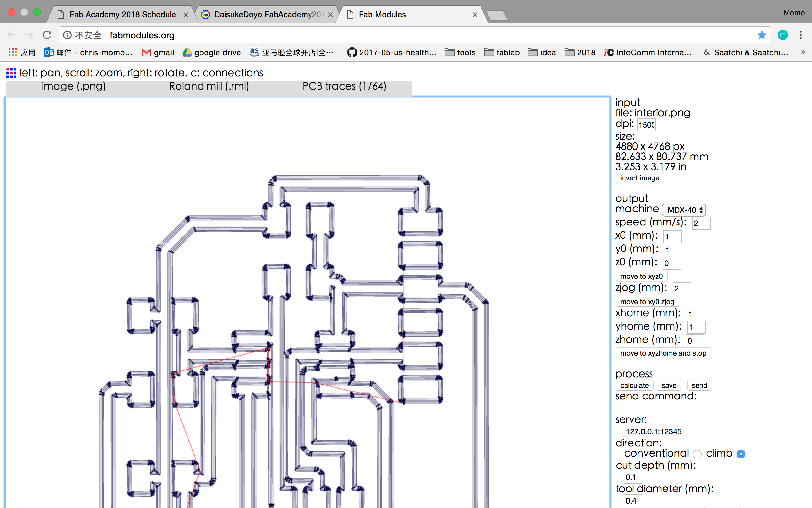The width and height of the screenshot is (812, 508).
Task: Click the dpi input field
Action: click(646, 125)
